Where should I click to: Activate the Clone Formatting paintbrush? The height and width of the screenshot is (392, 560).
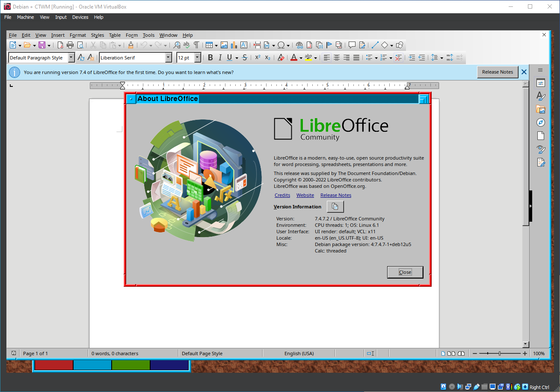[131, 45]
